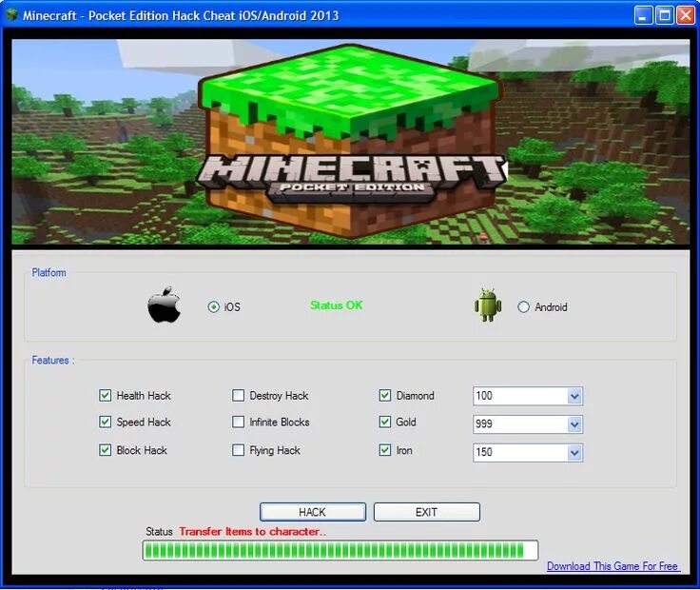Viewport: 700px width, 590px height.
Task: Click the EXIT button
Action: (427, 512)
